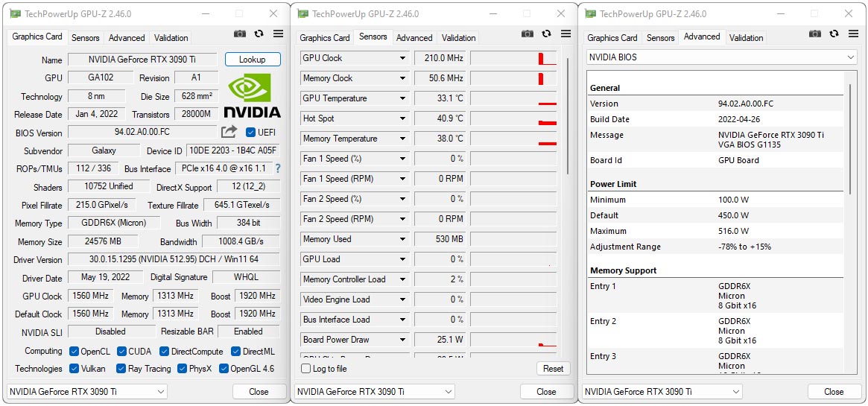Open the GPU selector dropdown in the left window
Screen dimensions: 868x406
tap(87, 392)
